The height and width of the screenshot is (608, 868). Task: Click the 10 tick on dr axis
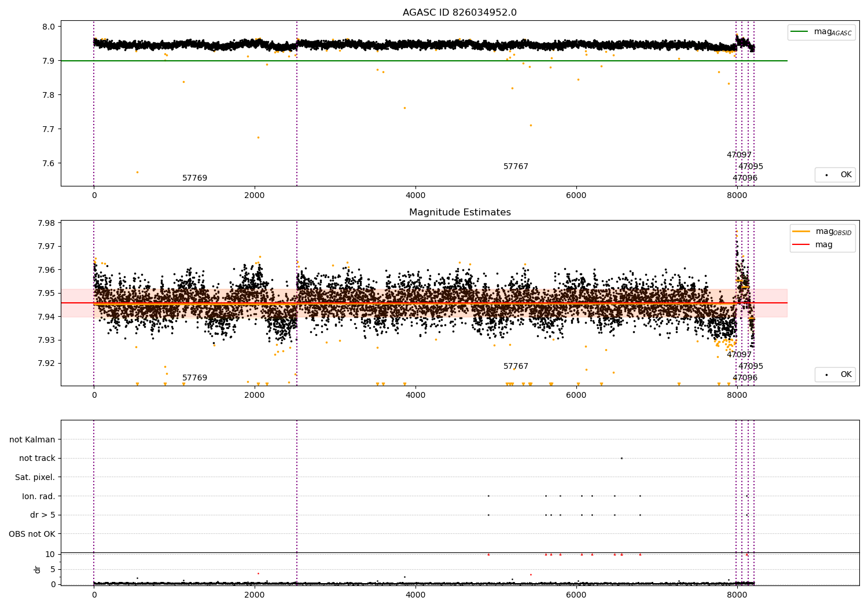click(x=50, y=554)
